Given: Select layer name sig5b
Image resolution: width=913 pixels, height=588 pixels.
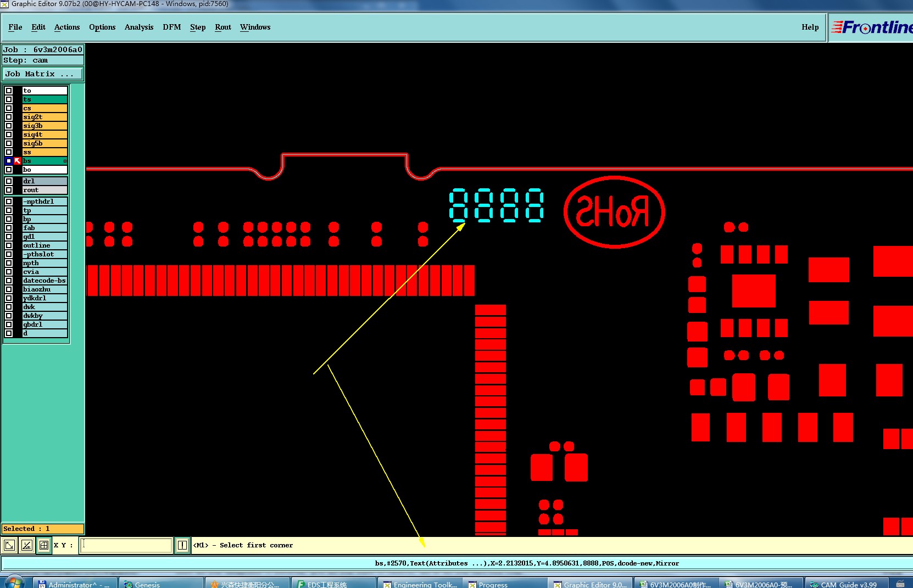Looking at the screenshot, I should pyautogui.click(x=44, y=143).
